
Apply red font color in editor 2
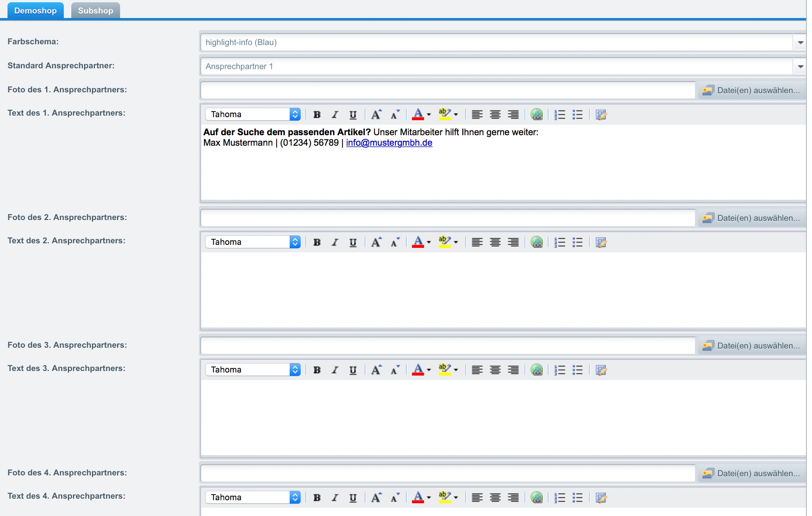(418, 242)
